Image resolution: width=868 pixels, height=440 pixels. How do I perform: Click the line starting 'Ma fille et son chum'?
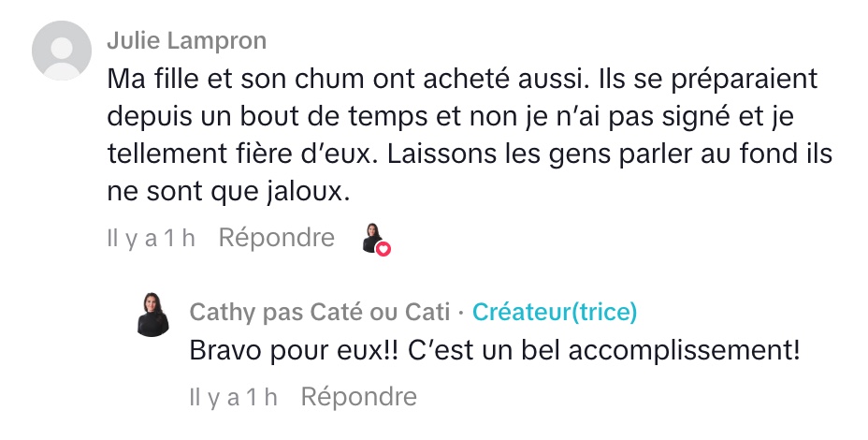click(x=462, y=78)
